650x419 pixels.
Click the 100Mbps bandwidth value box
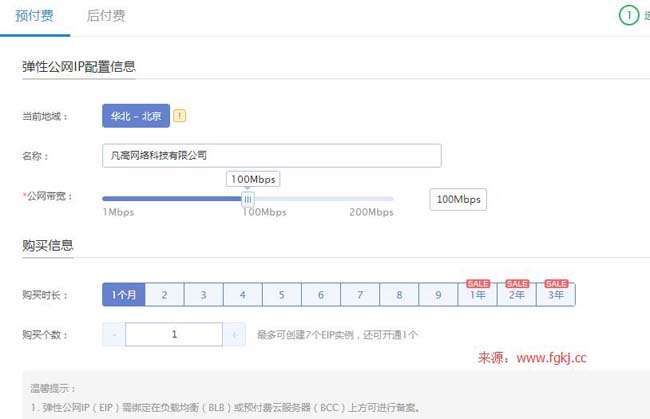[458, 200]
